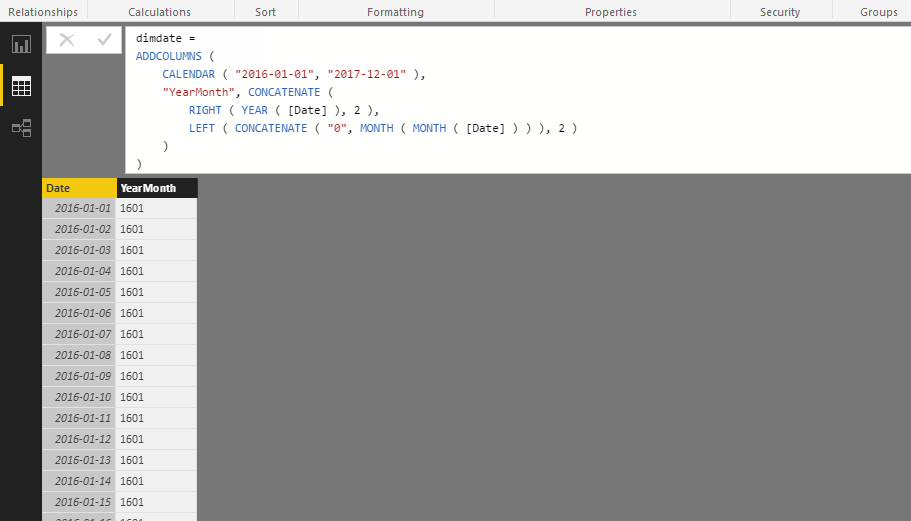Viewport: 911px width, 521px height.
Task: Click the RIGHT function in the formula
Action: 205,110
